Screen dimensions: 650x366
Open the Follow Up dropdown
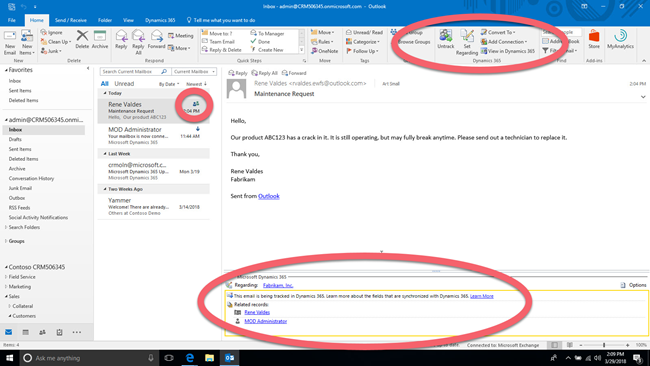coord(362,51)
